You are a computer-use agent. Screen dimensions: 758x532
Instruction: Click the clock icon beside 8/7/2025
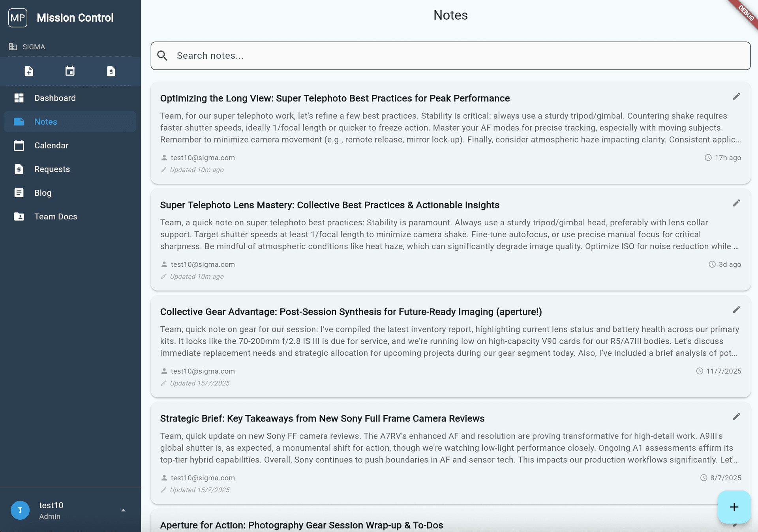[704, 478]
